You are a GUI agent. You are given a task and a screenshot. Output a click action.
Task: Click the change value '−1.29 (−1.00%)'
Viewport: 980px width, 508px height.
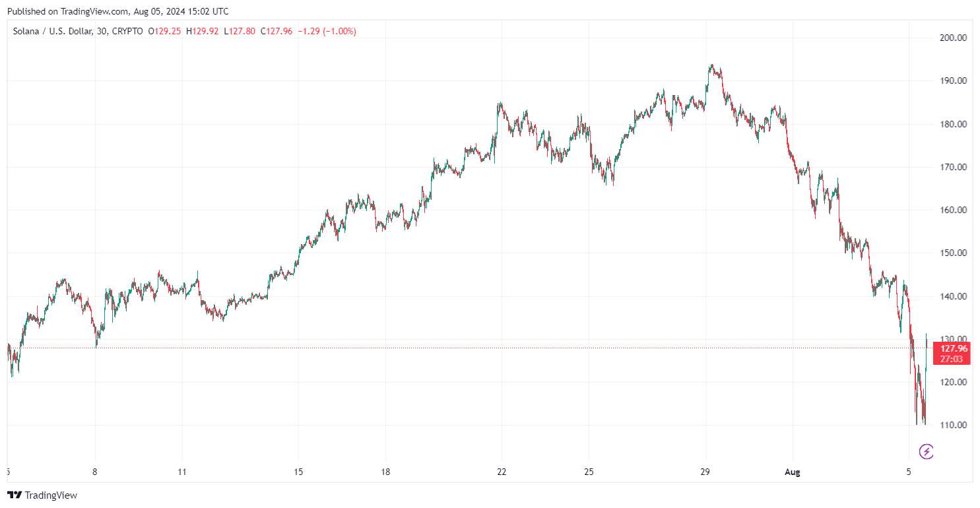327,31
